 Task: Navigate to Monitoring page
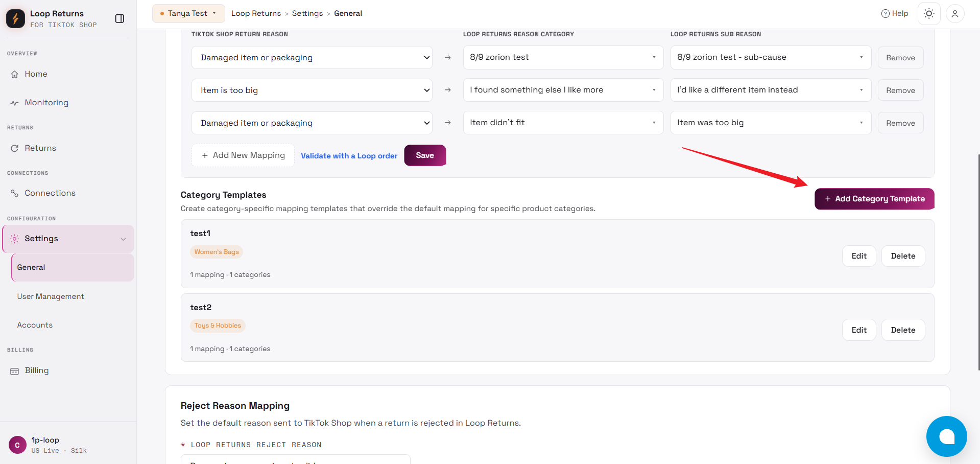pos(46,103)
